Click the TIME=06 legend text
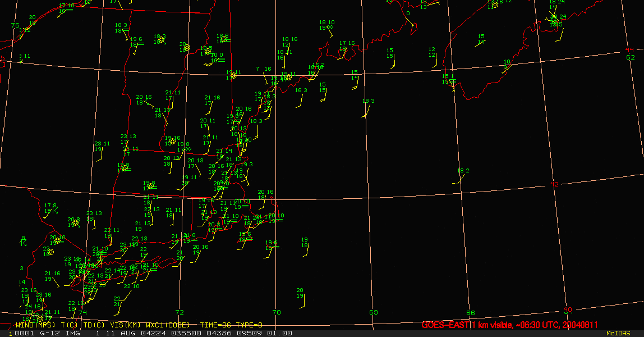Viewport: 644px width, 337px height. click(x=216, y=325)
